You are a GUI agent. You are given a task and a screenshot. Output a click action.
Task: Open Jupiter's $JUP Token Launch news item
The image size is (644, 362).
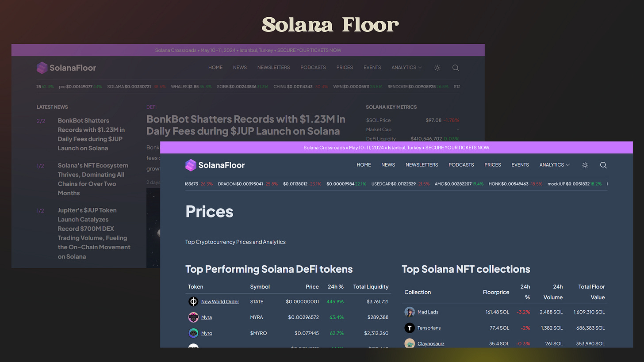94,233
